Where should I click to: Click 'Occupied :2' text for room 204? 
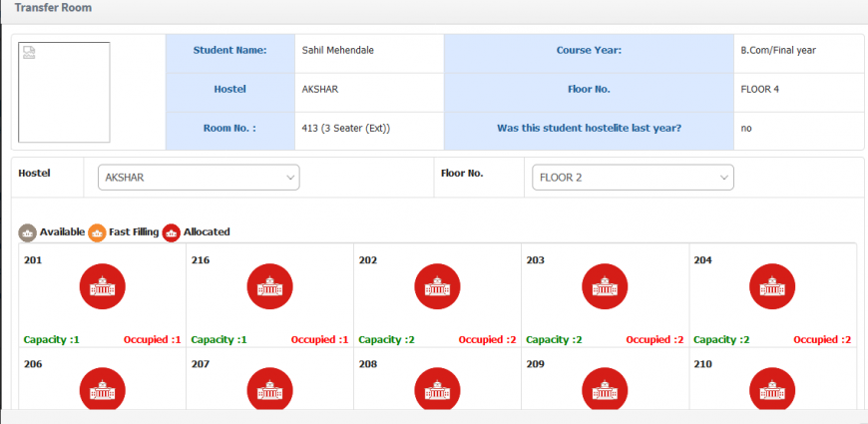click(822, 340)
